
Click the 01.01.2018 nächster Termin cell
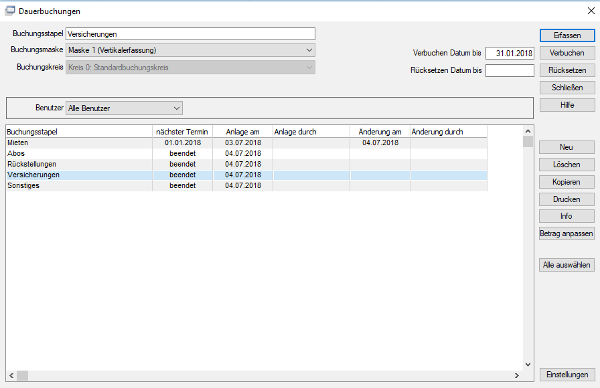[183, 143]
